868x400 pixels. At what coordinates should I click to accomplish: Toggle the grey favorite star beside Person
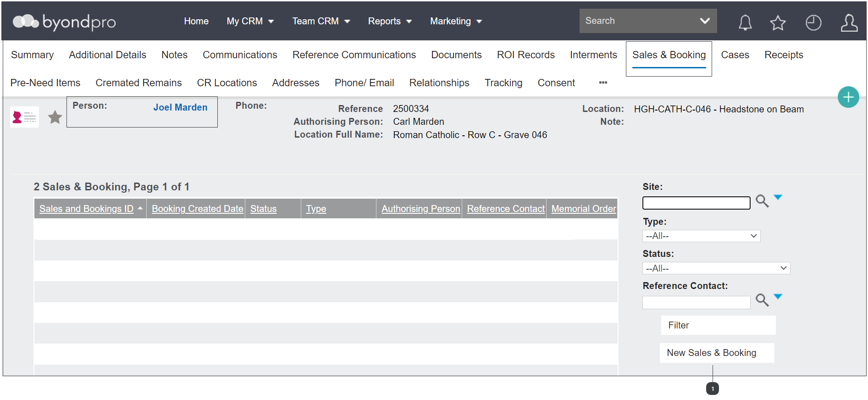coord(55,117)
